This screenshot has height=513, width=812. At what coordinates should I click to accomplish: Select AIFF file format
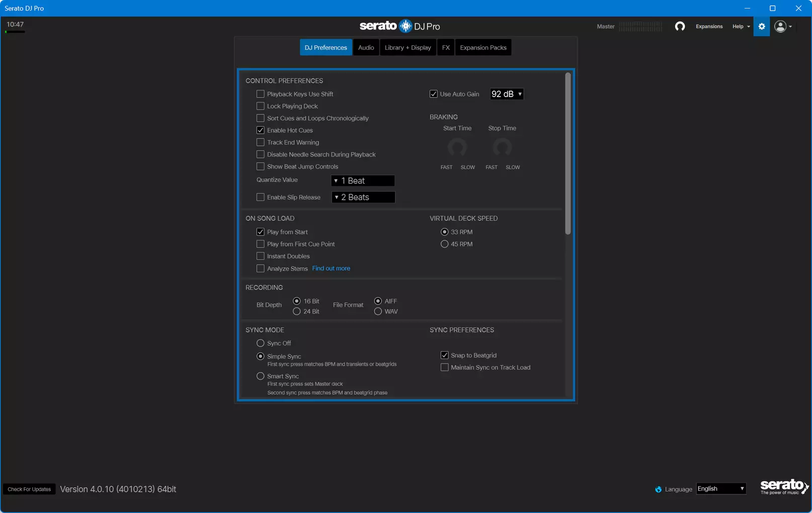(x=378, y=301)
